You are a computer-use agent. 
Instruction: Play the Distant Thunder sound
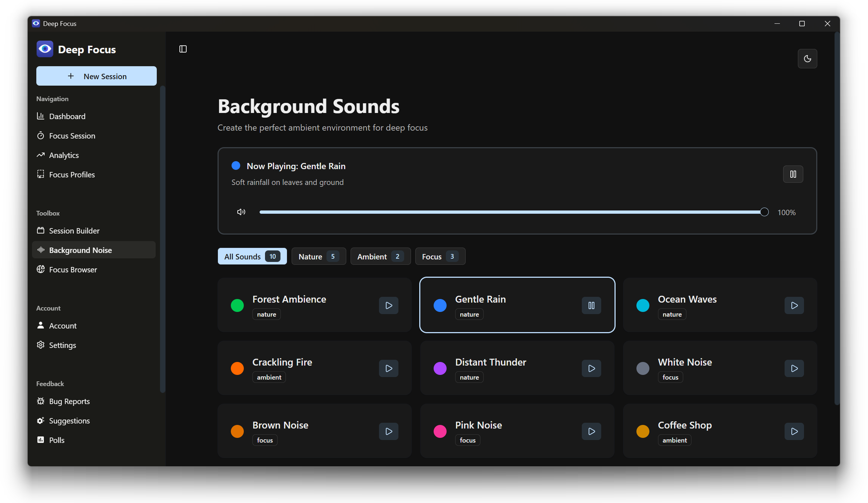coord(591,368)
